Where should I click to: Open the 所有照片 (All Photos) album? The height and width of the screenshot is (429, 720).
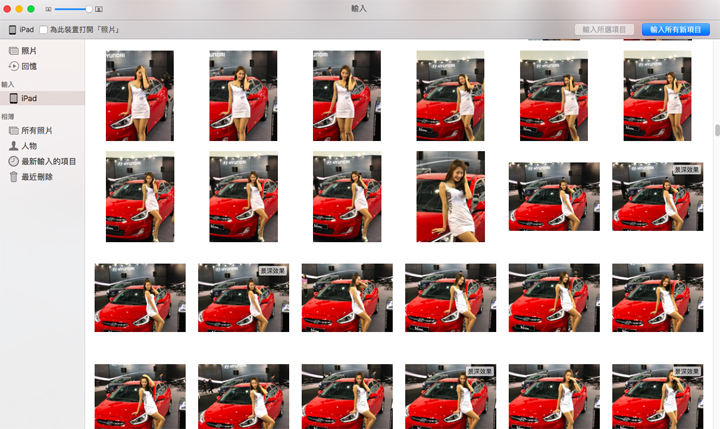tap(36, 130)
